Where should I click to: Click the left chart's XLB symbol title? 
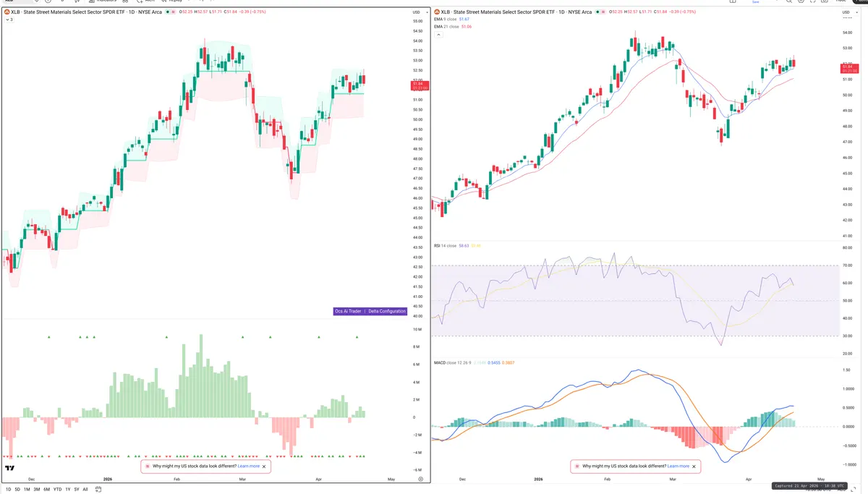tap(86, 12)
